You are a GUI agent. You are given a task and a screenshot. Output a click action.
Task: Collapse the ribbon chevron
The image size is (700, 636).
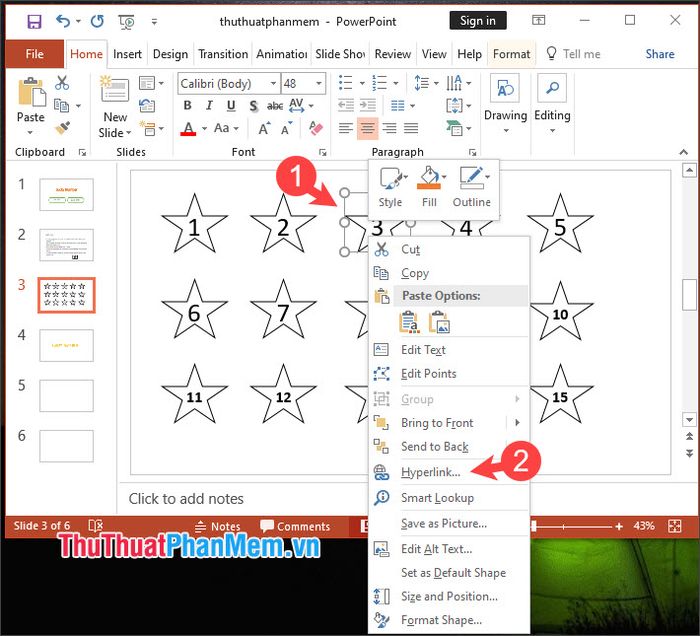[683, 152]
